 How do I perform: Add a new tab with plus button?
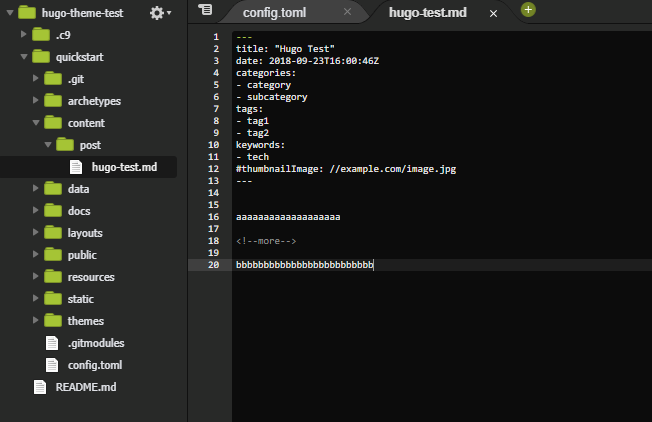(x=528, y=10)
